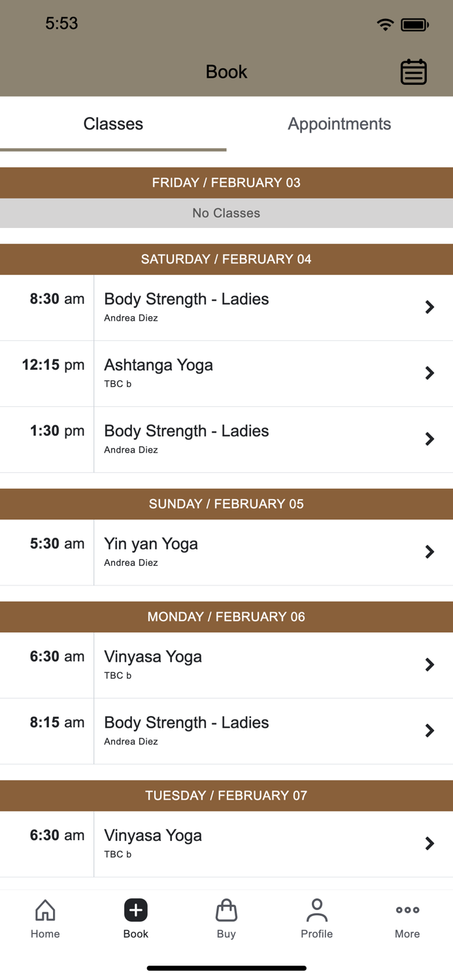Select the Saturday February 04 header

tap(226, 259)
